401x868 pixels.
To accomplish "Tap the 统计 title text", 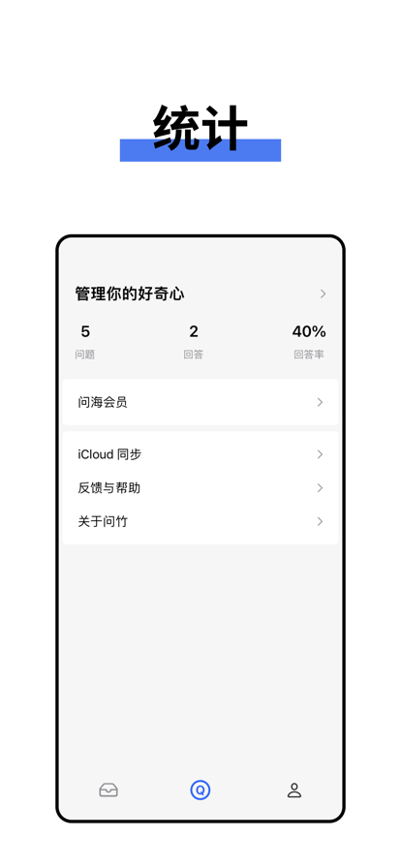I will (200, 128).
